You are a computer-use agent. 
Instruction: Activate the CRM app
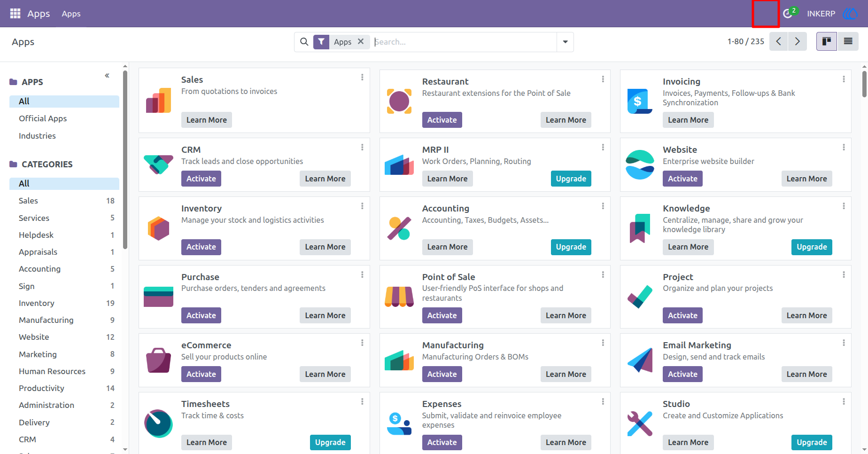201,179
